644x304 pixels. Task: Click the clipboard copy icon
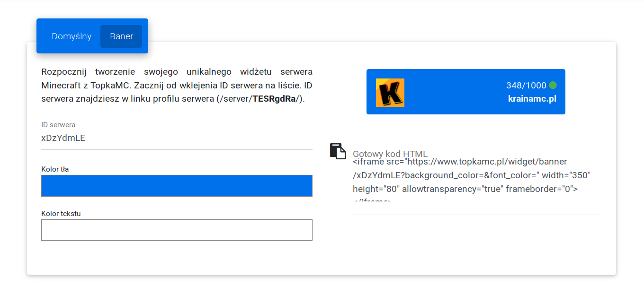tap(338, 151)
